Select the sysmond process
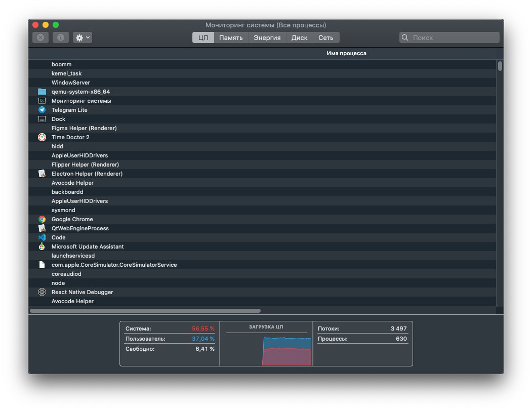532x411 pixels. point(262,210)
